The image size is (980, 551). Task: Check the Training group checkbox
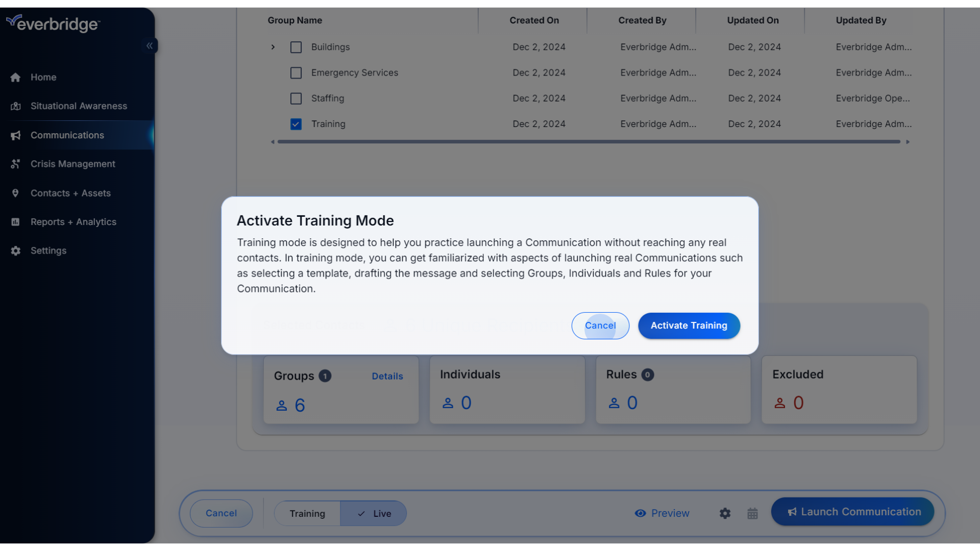tap(296, 124)
